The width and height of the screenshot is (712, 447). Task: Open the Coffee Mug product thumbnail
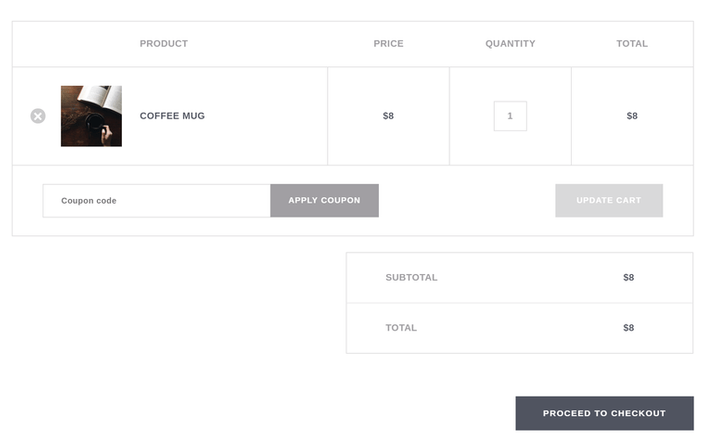point(91,116)
